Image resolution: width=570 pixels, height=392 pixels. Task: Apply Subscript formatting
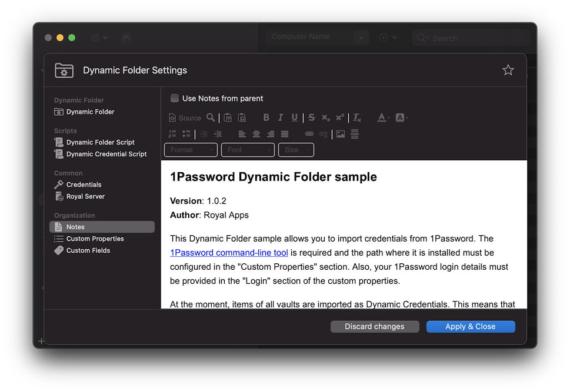326,118
